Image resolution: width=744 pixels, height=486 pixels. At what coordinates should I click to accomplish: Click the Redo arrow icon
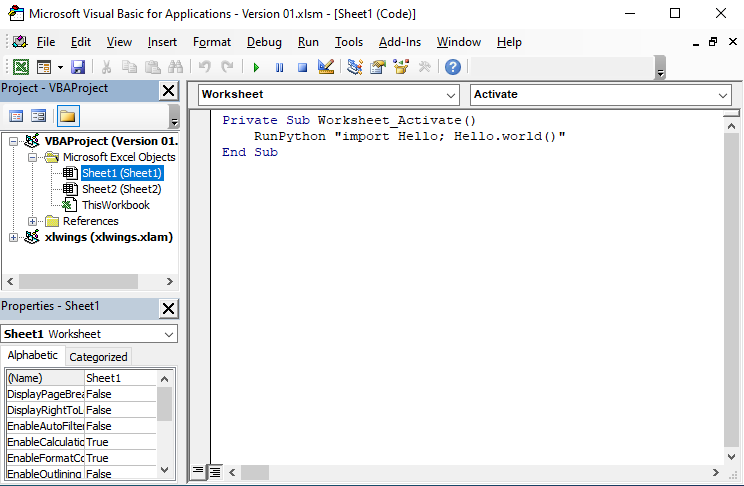click(228, 67)
